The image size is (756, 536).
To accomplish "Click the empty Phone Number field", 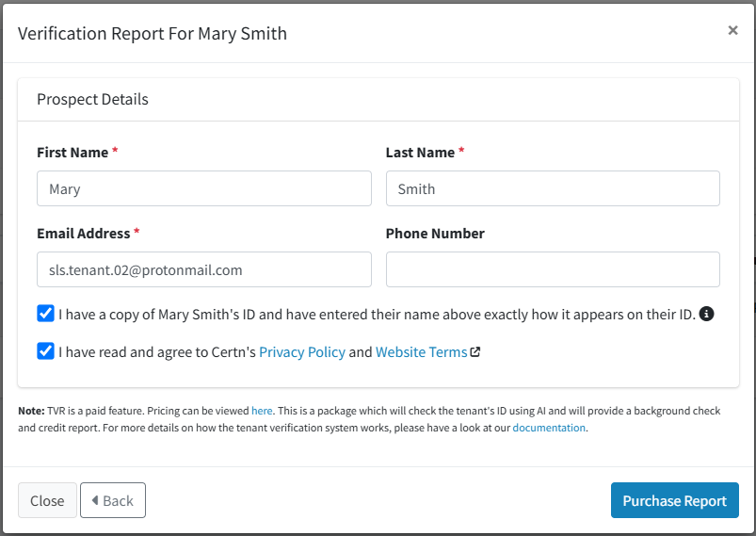I will [x=553, y=269].
